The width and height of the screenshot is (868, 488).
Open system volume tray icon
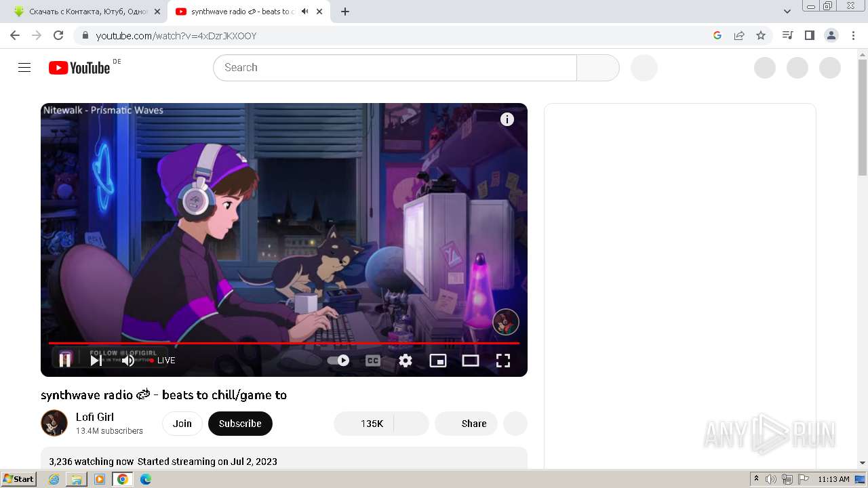coord(771,479)
